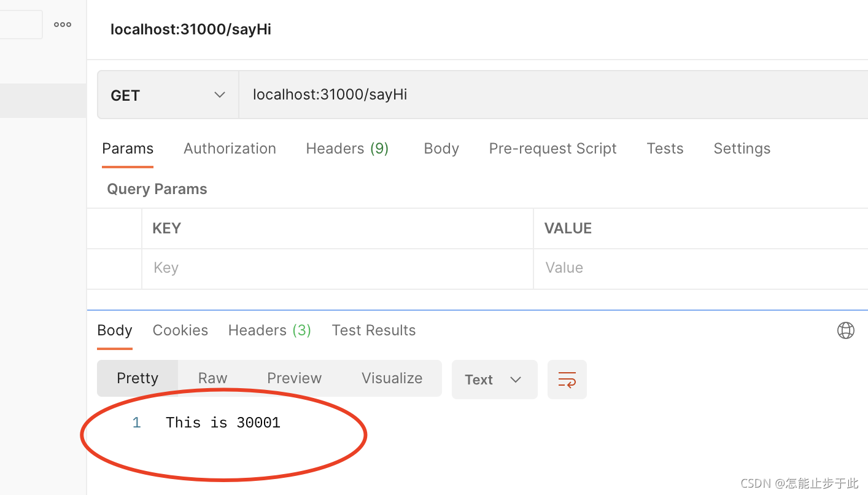Click response line number 1
The width and height of the screenshot is (868, 495).
pyautogui.click(x=136, y=423)
